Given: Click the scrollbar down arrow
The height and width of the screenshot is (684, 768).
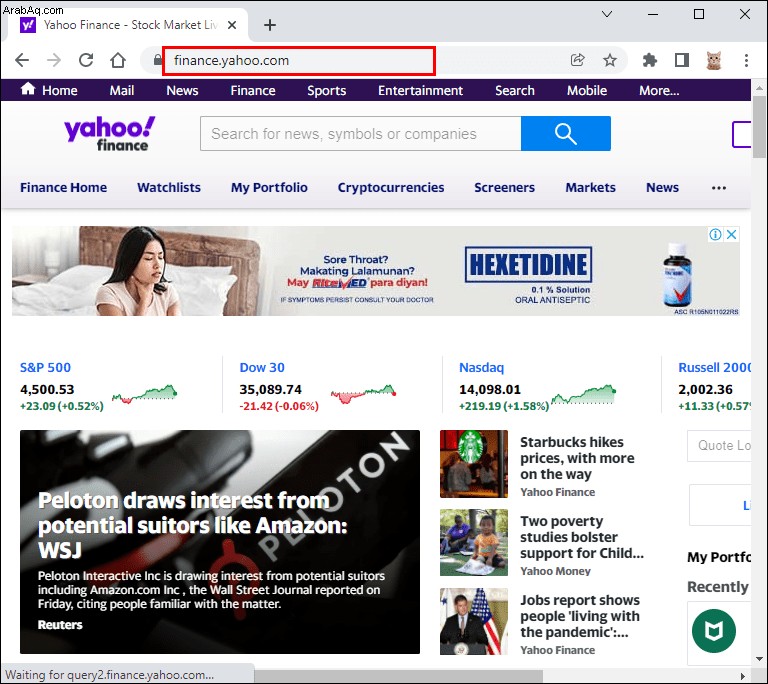Looking at the screenshot, I should click(x=759, y=659).
